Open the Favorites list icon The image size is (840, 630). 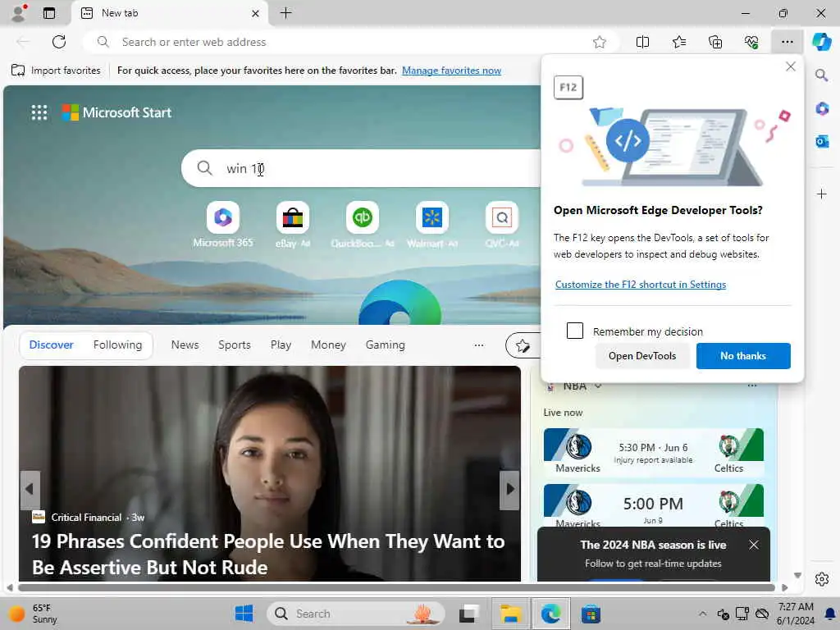point(678,42)
